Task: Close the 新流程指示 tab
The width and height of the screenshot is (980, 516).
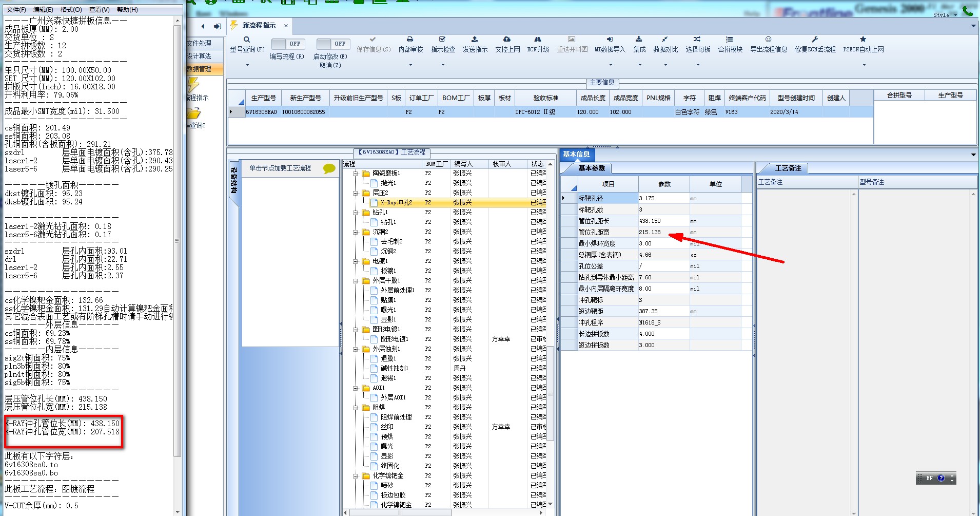Action: point(286,26)
